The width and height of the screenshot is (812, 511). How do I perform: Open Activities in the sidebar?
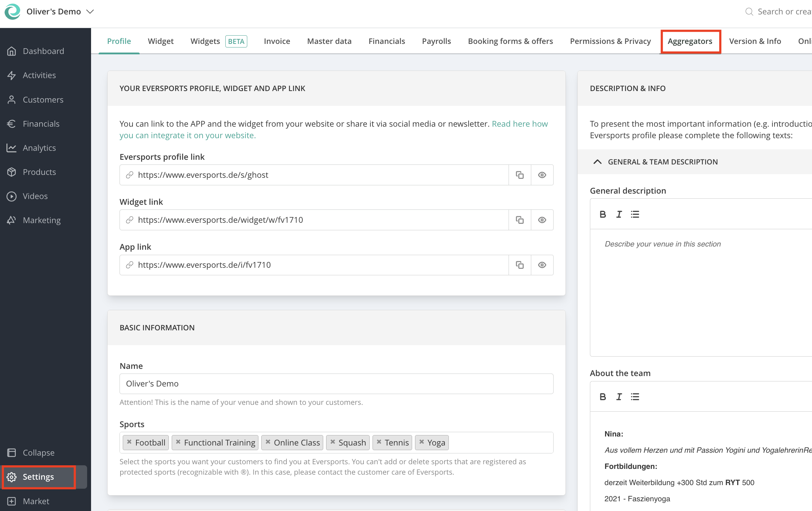(39, 75)
